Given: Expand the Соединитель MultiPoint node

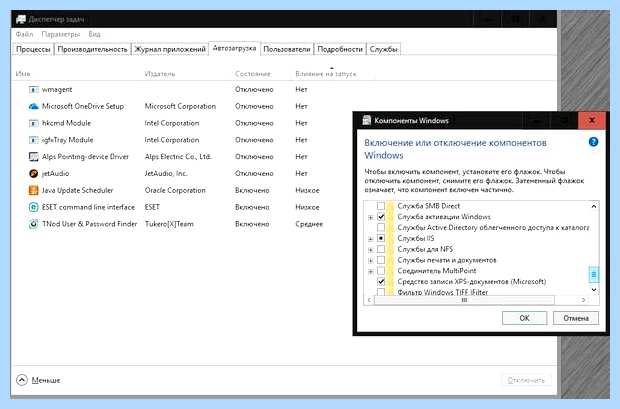Looking at the screenshot, I should pos(370,271).
